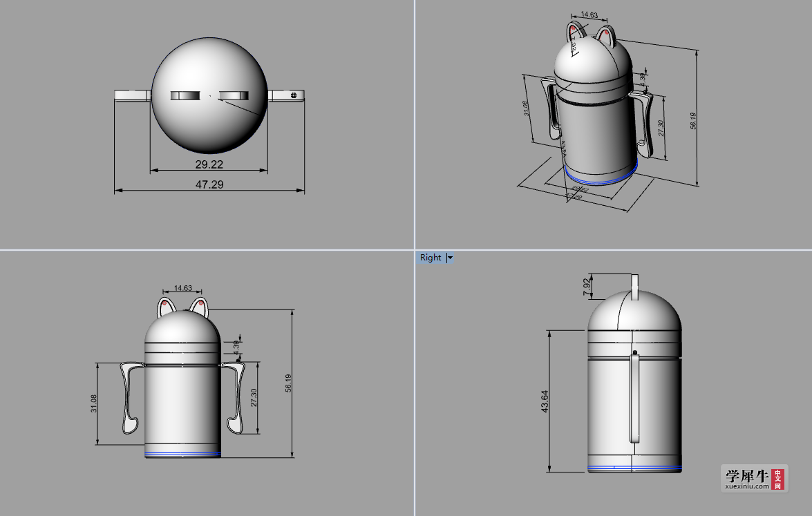812x516 pixels.
Task: Select the 14.63 dimension in perspective view
Action: [x=589, y=15]
